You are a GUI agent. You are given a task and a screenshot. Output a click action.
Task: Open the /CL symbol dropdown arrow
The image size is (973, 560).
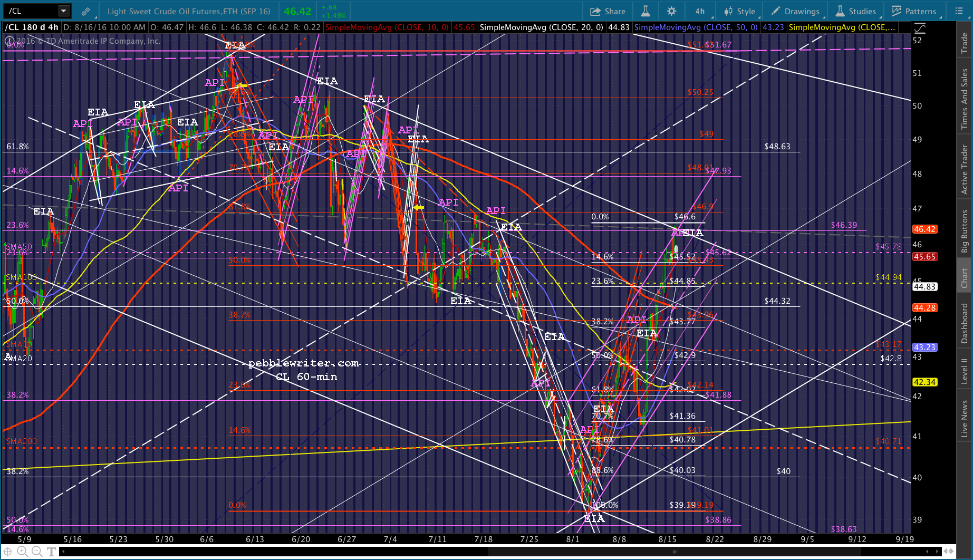point(64,11)
